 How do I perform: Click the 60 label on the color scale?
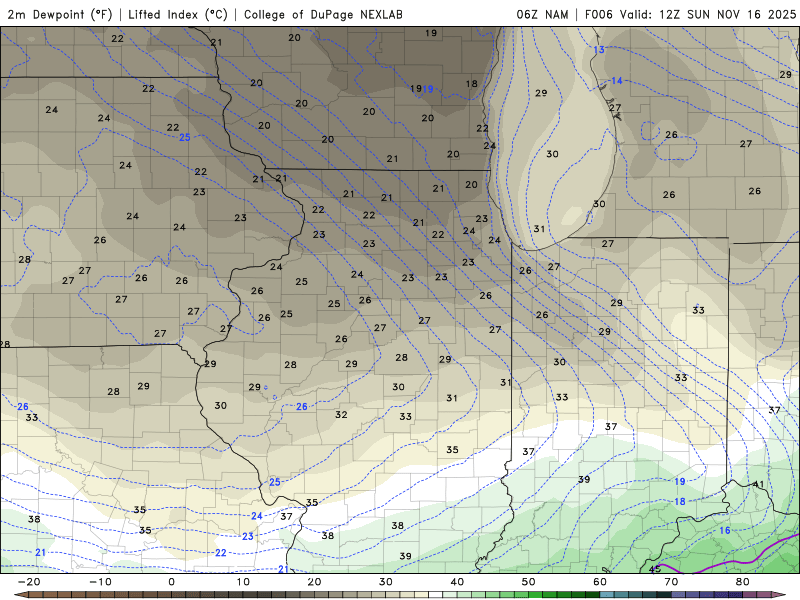(600, 582)
